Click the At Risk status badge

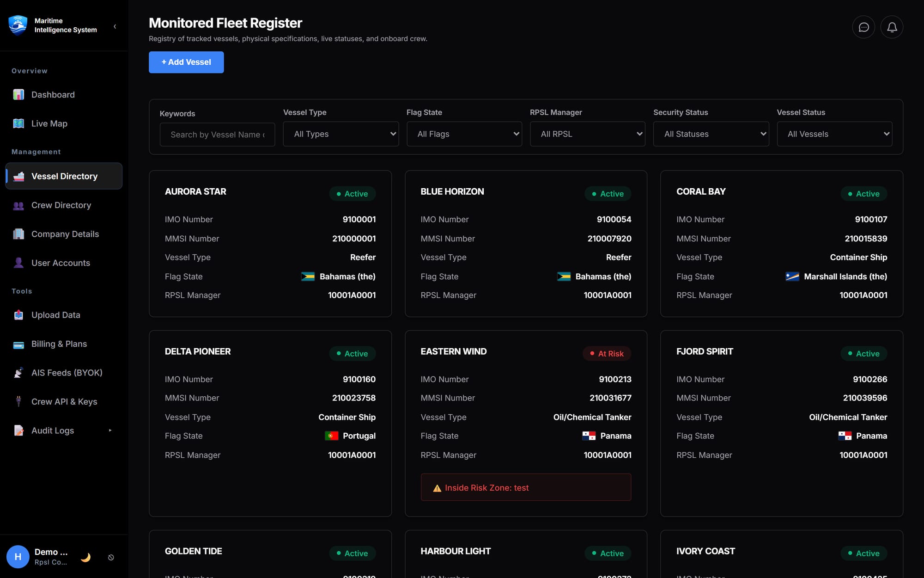coord(607,354)
